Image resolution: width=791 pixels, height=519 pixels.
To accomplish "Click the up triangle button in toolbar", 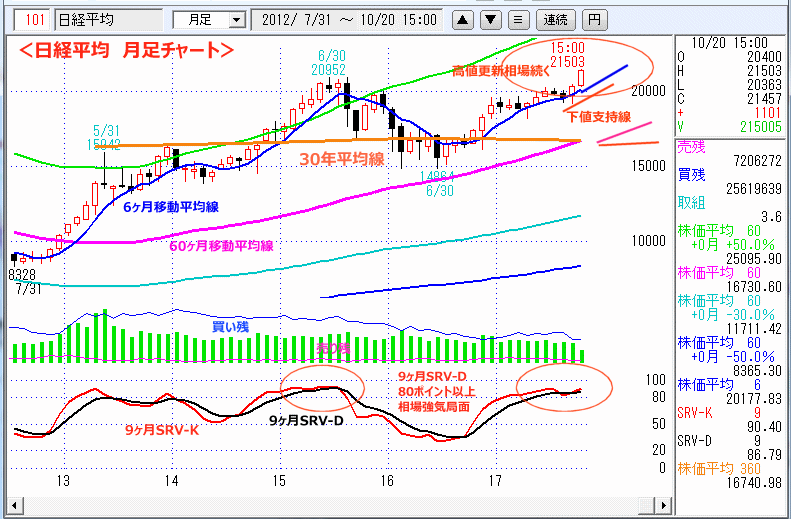I will (x=463, y=19).
